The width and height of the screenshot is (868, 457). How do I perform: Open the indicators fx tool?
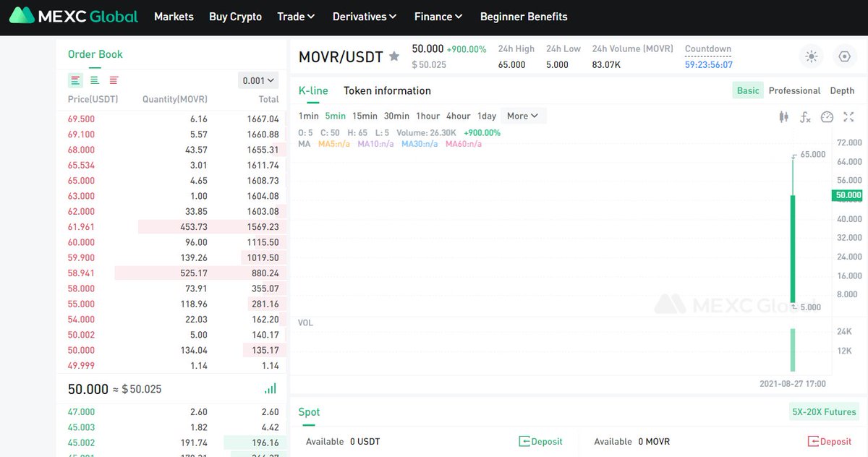805,116
